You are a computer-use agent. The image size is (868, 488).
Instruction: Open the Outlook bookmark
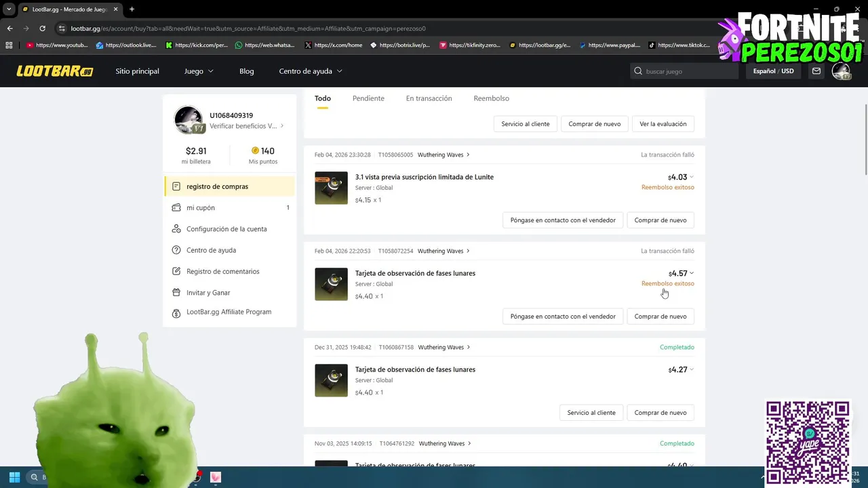point(126,45)
